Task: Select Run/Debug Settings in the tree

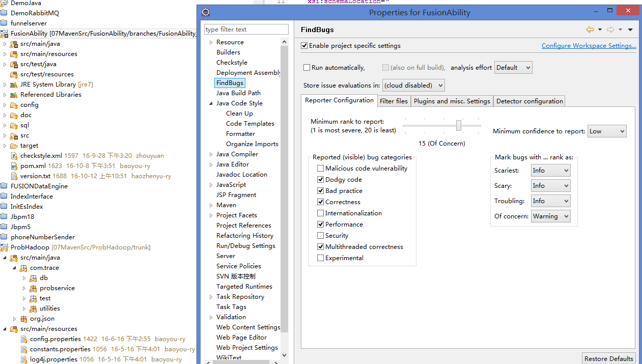Action: (246, 246)
